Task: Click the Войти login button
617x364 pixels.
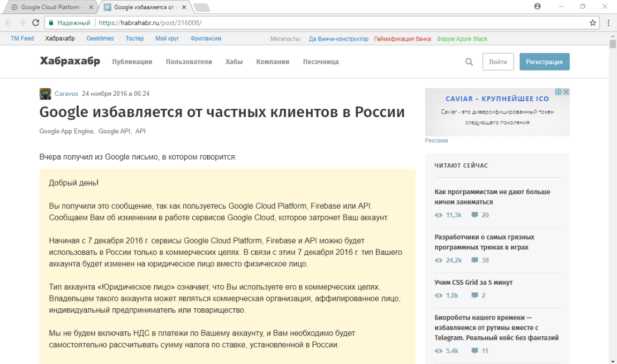Action: point(498,62)
